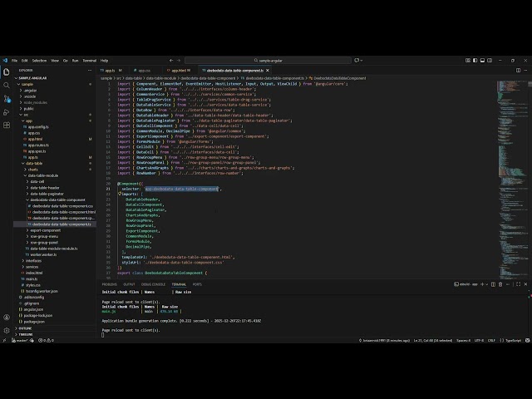
Task: Maximize the terminal panel size
Action: [x=518, y=284]
